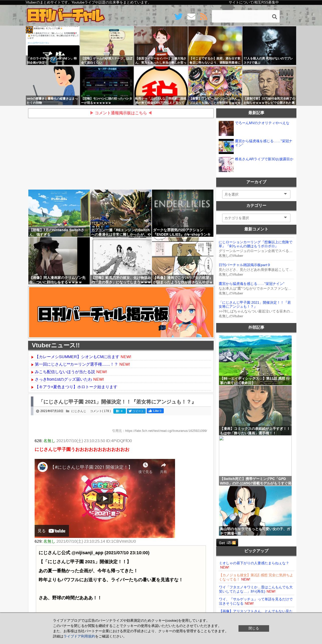The height and width of the screenshot is (644, 322).
Task: Click the ツイート tweet button
Action: click(x=136, y=411)
